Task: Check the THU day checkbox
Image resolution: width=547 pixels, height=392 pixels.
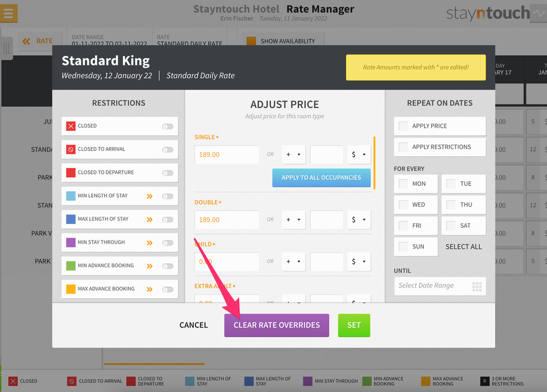Action: [x=451, y=204]
